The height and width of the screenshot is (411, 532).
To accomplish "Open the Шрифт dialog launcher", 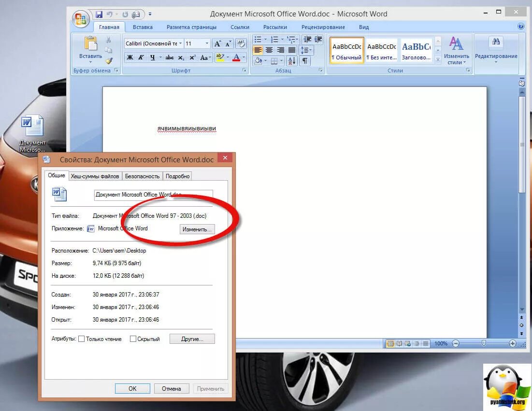I will [244, 70].
